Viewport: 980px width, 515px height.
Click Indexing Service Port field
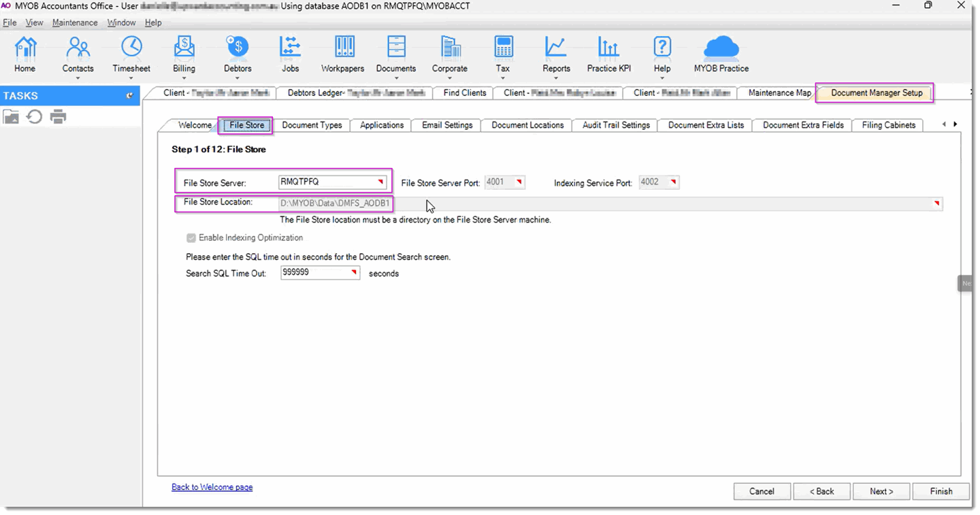coord(659,182)
